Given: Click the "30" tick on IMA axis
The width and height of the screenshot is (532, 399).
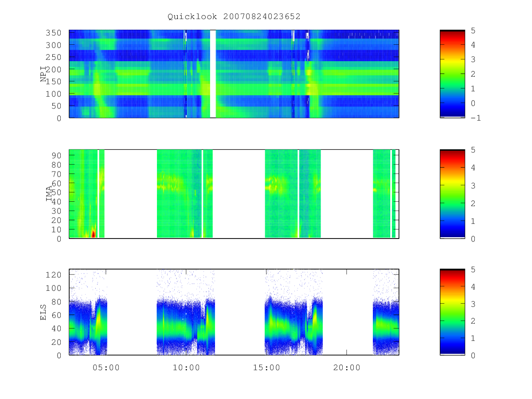Looking at the screenshot, I should pyautogui.click(x=57, y=211).
